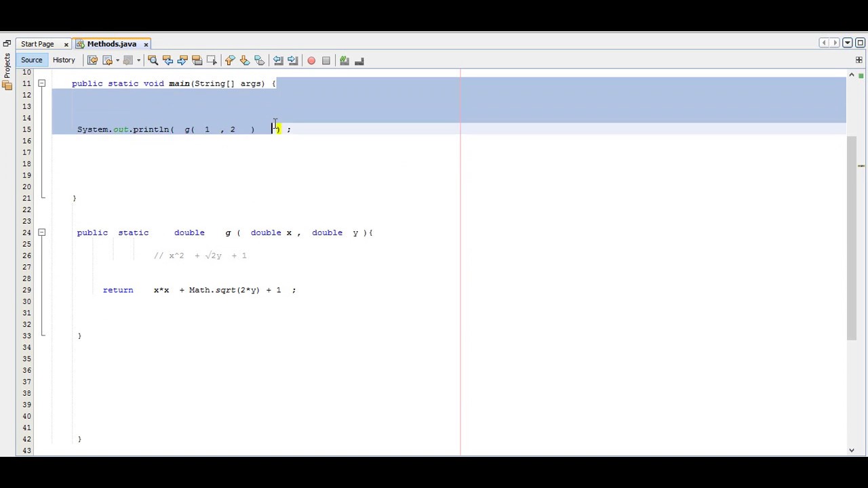Click Find Next Occurrence icon
The width and height of the screenshot is (868, 488).
(x=182, y=60)
